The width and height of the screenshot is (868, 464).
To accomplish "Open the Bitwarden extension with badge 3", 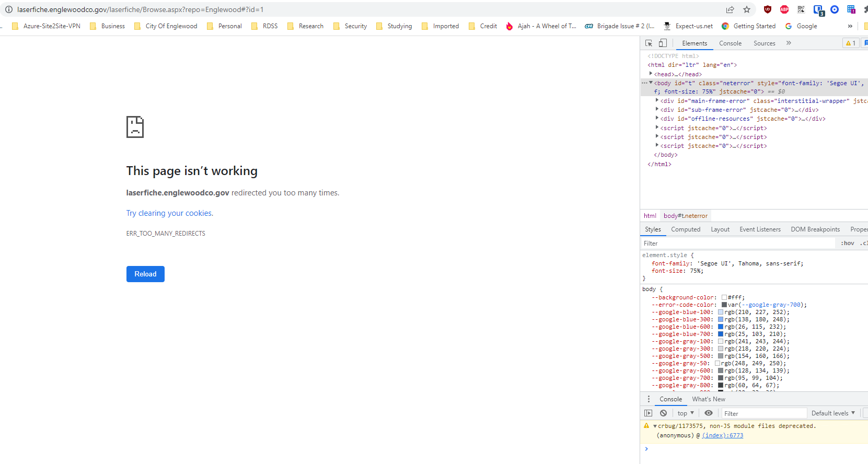I will (x=818, y=10).
